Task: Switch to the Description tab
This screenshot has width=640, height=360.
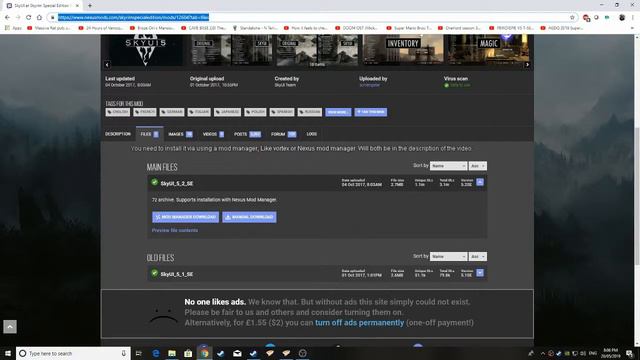Action: point(118,134)
